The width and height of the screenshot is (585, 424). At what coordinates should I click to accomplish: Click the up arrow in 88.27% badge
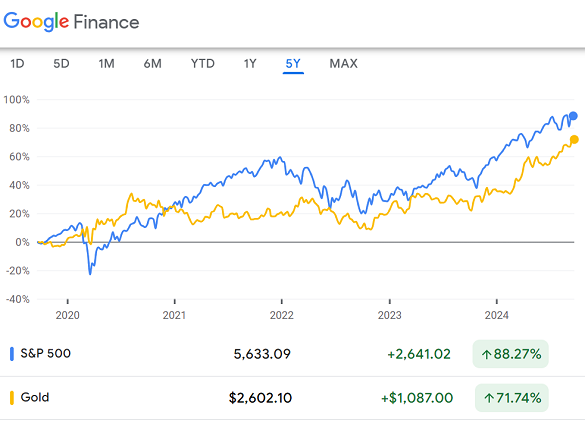[x=486, y=354]
